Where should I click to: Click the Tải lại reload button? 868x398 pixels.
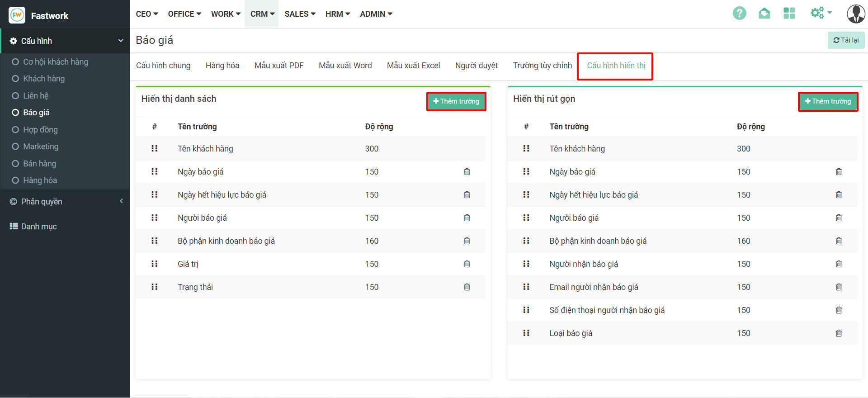pos(846,40)
